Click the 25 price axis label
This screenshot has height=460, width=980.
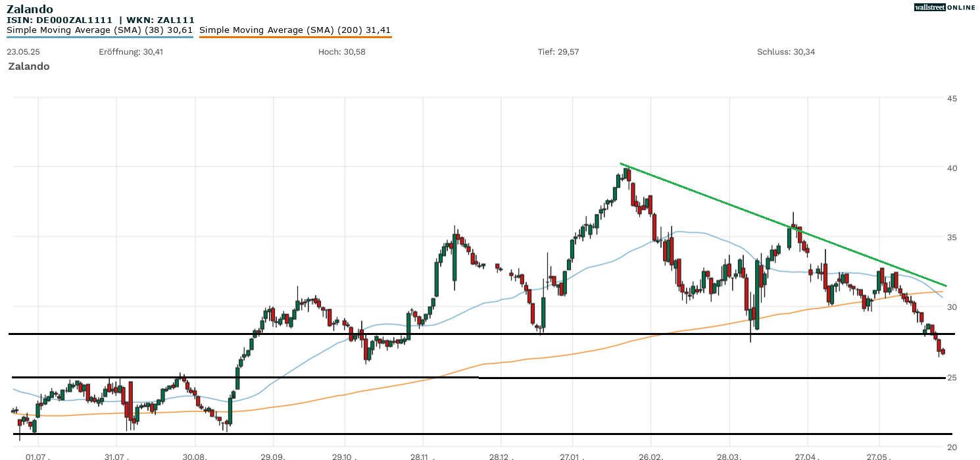[x=952, y=377]
